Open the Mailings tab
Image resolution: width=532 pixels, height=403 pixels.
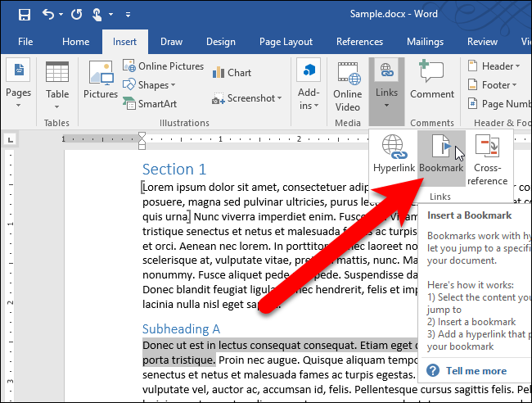pyautogui.click(x=425, y=42)
